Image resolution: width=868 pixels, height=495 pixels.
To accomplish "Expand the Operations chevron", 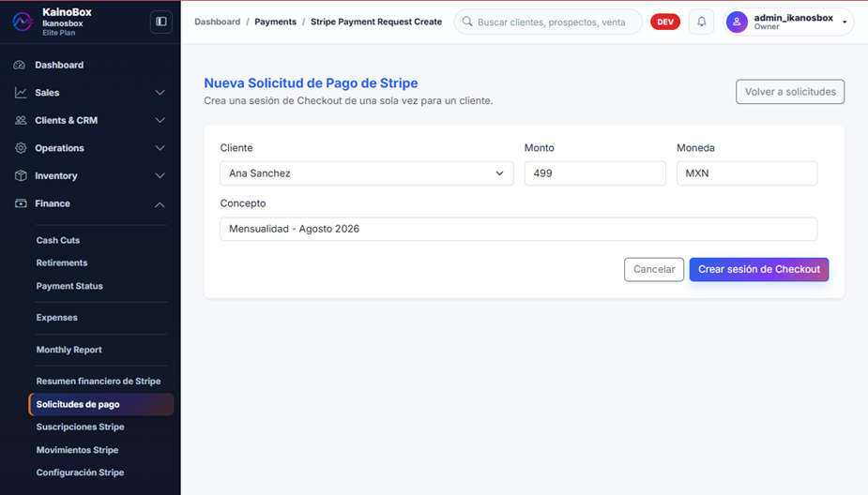I will [160, 148].
